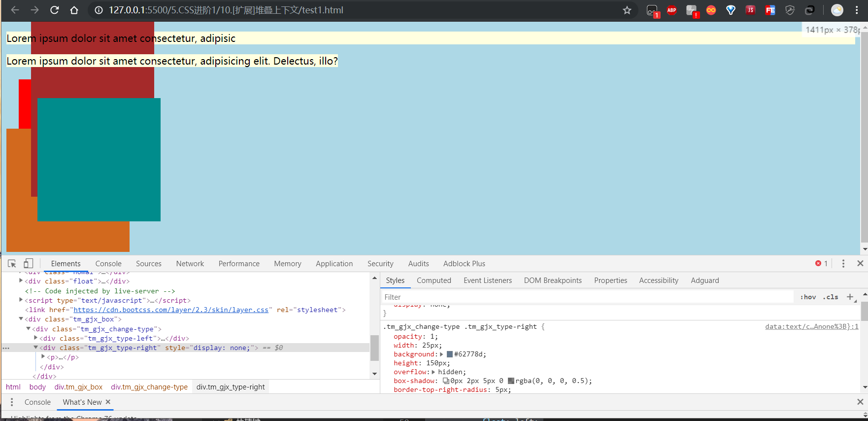The width and height of the screenshot is (868, 421).
Task: Select div.tm_gjx_change-type in the breadcrumb
Action: [x=149, y=387]
